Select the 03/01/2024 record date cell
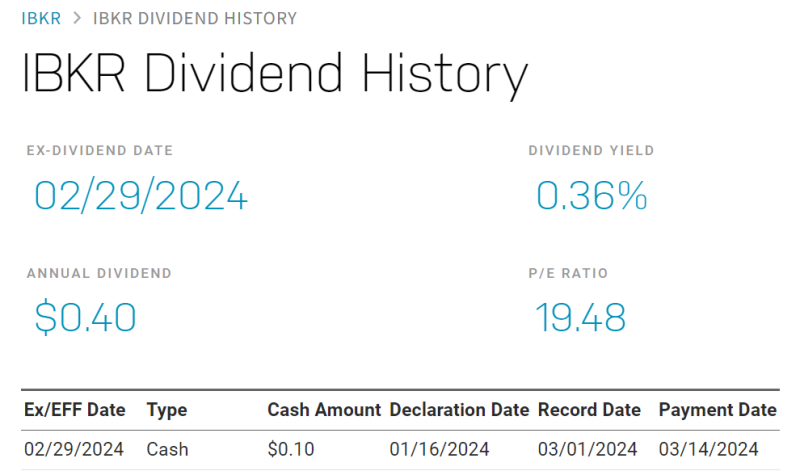 pyautogui.click(x=588, y=450)
